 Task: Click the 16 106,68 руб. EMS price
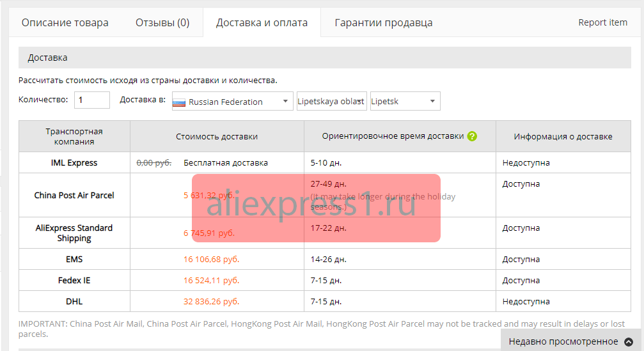point(211,260)
